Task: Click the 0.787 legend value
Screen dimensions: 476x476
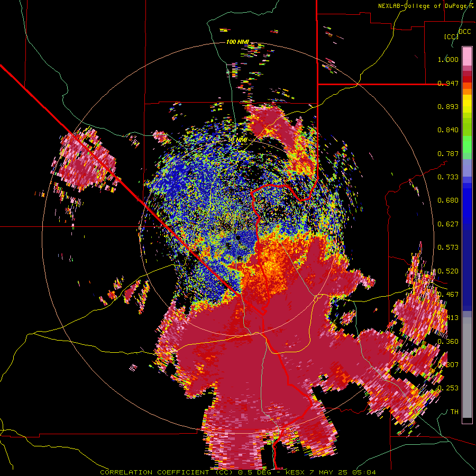Action: [448, 153]
